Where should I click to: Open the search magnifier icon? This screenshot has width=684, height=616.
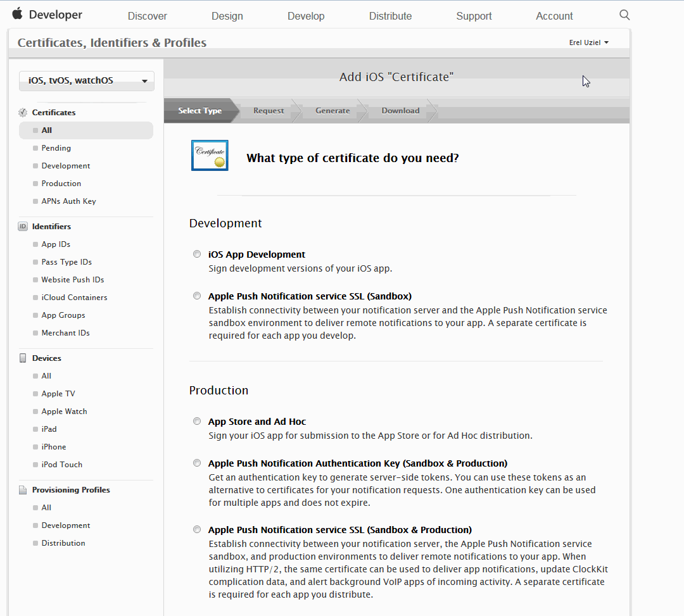[x=624, y=15]
